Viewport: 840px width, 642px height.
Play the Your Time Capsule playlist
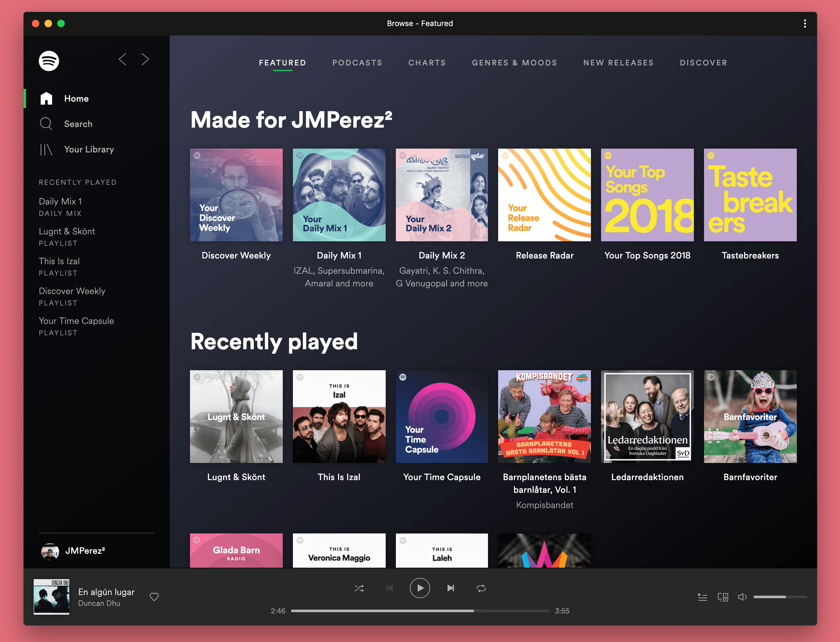click(x=442, y=416)
